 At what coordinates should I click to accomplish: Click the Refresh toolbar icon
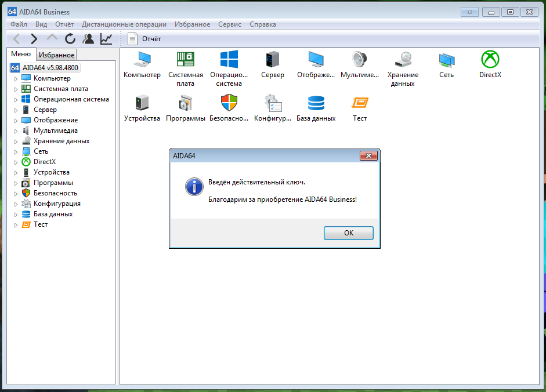70,39
